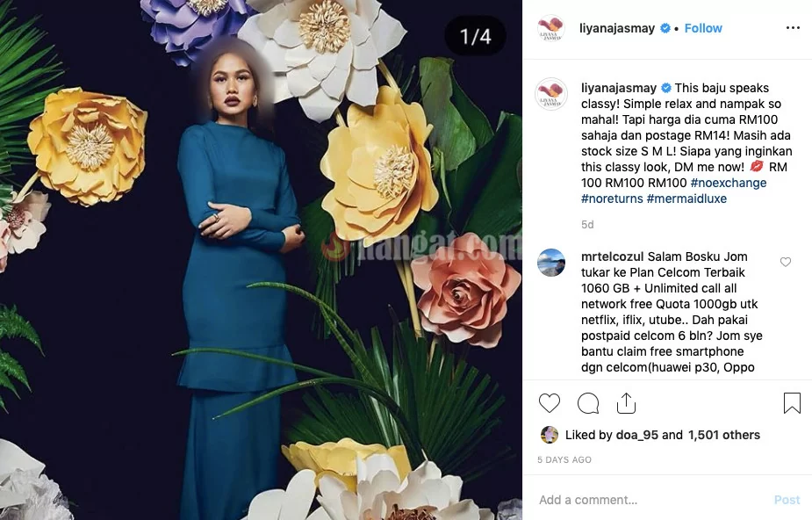This screenshot has height=520, width=812.
Task: Follow the liyanajasmay account
Action: (703, 28)
